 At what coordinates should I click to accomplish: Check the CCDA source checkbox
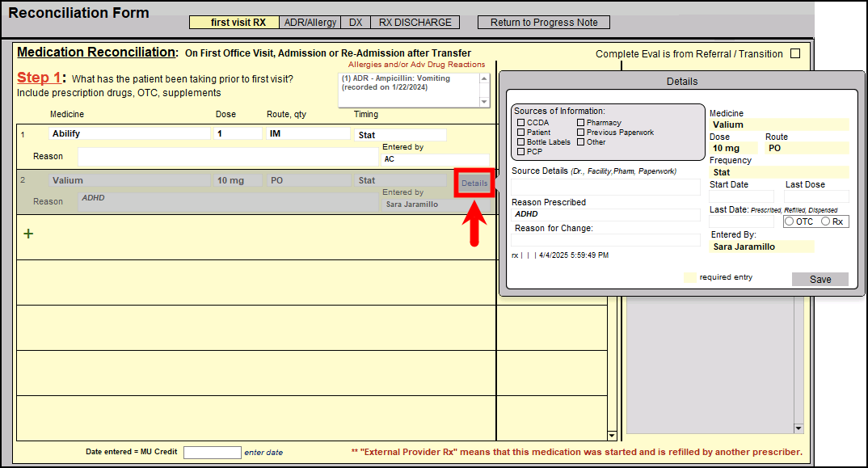coord(520,123)
